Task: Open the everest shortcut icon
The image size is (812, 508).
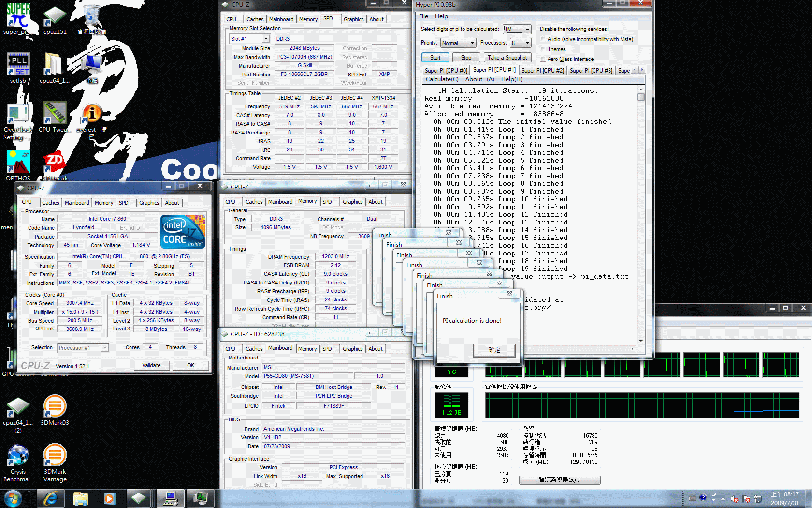Action: coord(91,121)
